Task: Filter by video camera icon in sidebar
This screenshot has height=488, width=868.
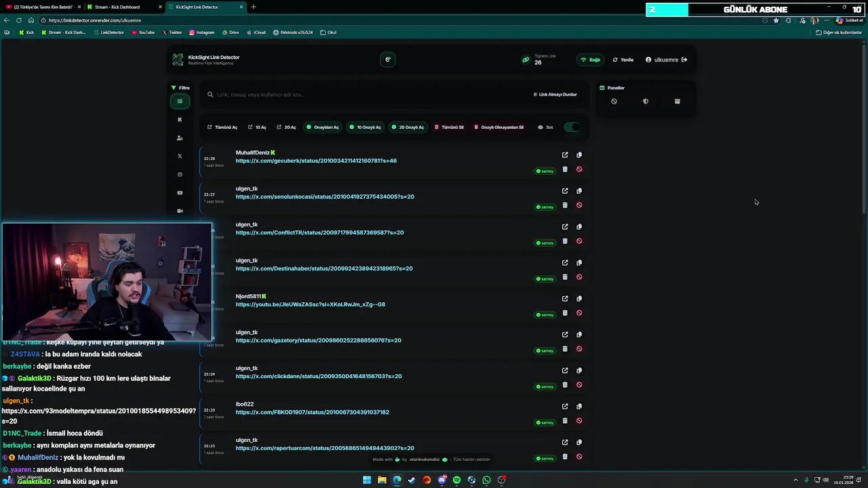Action: pyautogui.click(x=180, y=211)
